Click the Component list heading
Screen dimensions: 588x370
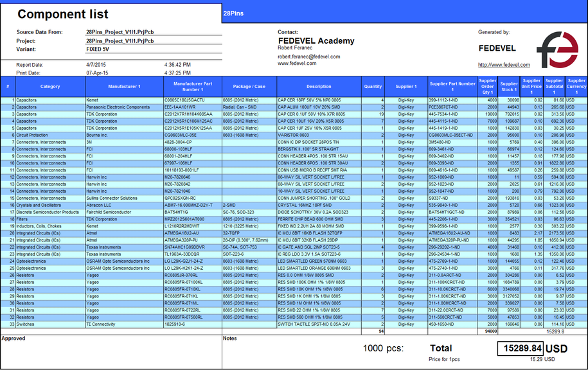coord(63,14)
